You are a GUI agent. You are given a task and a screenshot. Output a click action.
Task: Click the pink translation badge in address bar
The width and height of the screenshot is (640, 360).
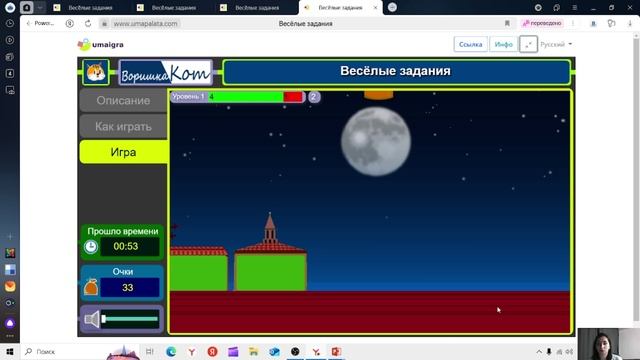click(x=542, y=23)
